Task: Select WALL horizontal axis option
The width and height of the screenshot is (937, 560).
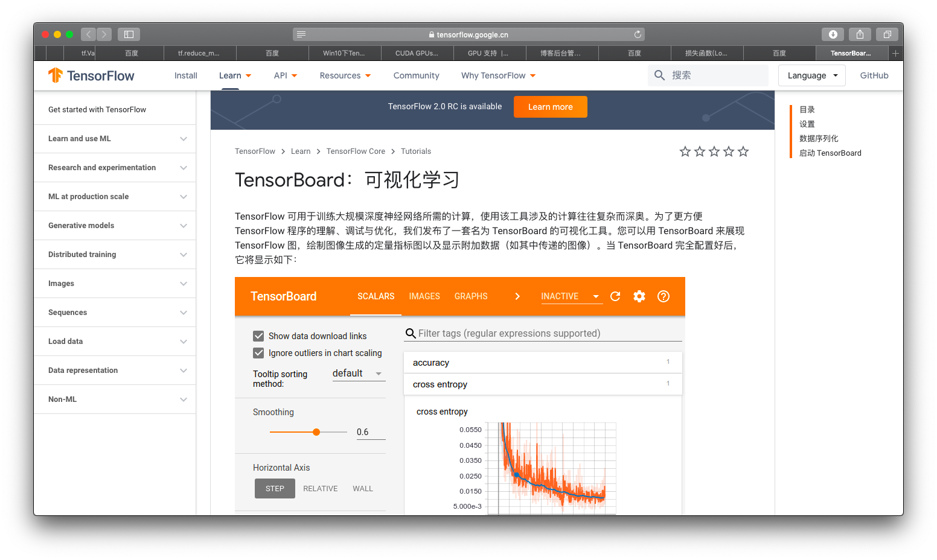Action: [363, 489]
